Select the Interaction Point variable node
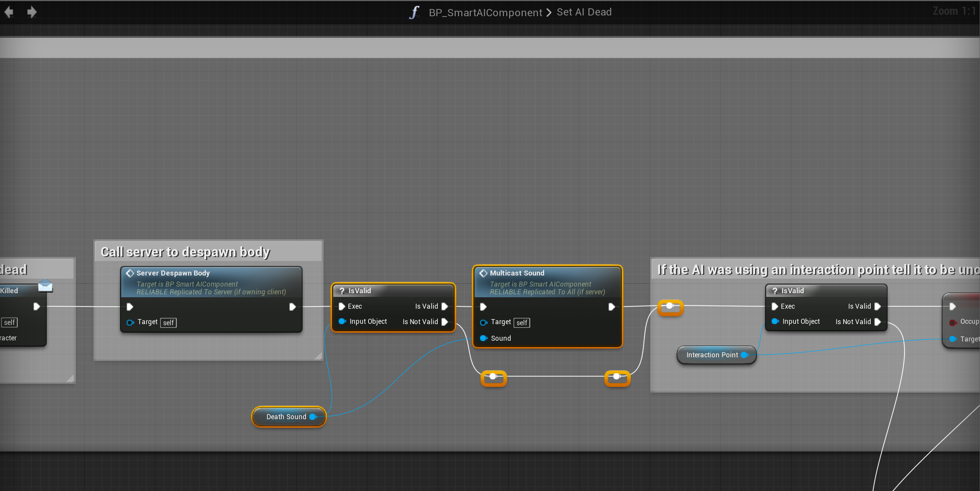 (x=712, y=355)
